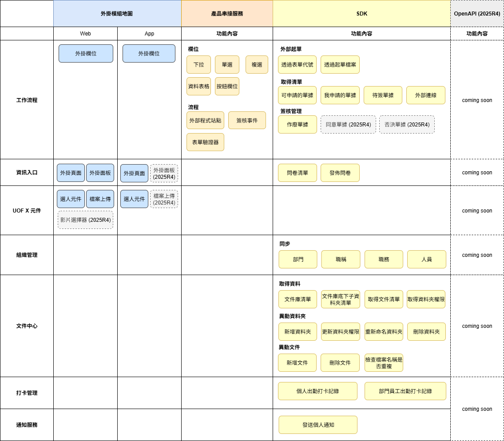Viewport: 504px width, 441px height.
Task: Click the 外掛欄位 box under Web column
Action: click(x=86, y=53)
